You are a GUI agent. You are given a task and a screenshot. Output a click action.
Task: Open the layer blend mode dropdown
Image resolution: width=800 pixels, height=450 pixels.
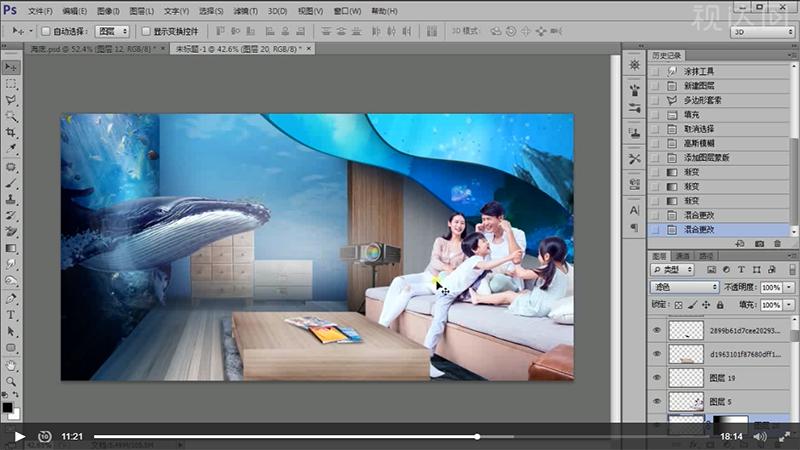tap(684, 287)
